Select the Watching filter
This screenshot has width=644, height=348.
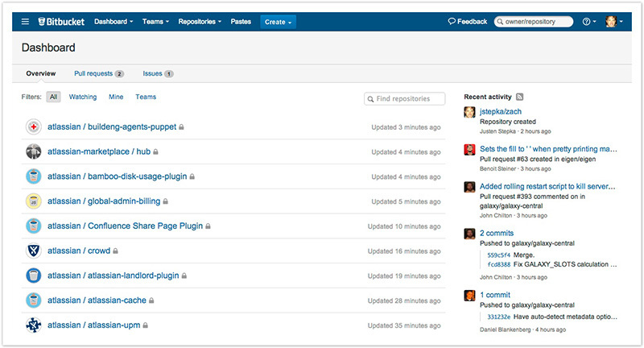coord(83,97)
